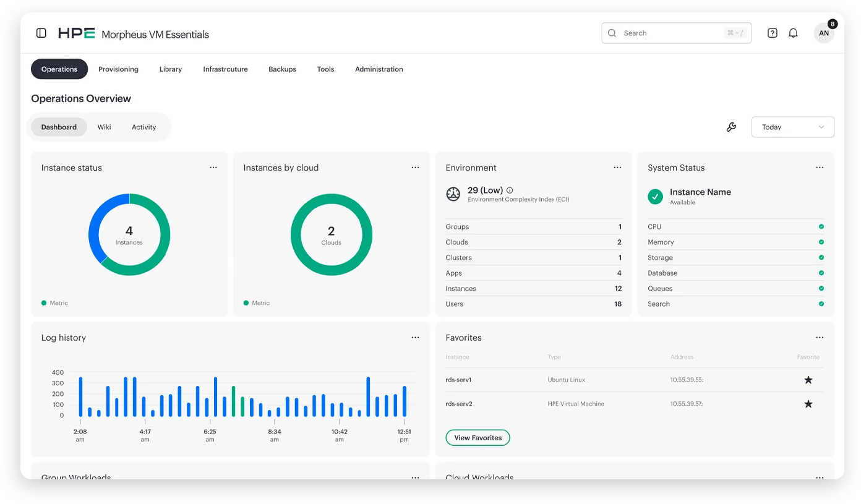Image resolution: width=861 pixels, height=504 pixels.
Task: Expand System Status card options menu
Action: [820, 168]
